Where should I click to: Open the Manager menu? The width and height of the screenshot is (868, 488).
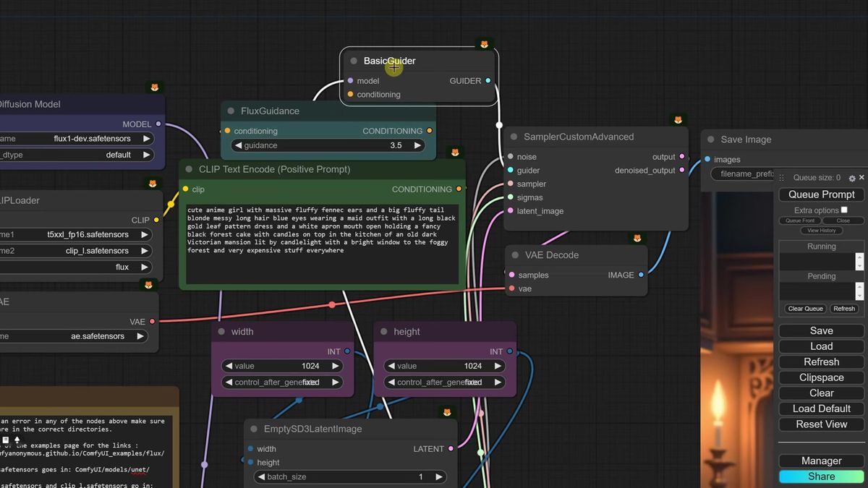pyautogui.click(x=821, y=461)
